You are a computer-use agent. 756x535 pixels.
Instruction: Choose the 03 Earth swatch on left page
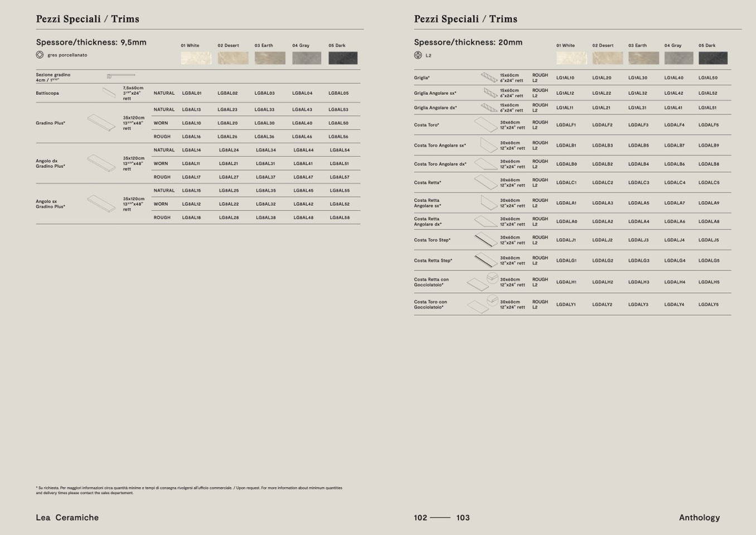(x=270, y=58)
